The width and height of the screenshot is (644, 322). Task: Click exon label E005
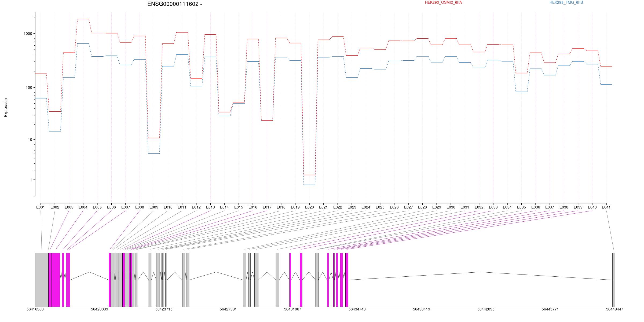[x=97, y=207]
